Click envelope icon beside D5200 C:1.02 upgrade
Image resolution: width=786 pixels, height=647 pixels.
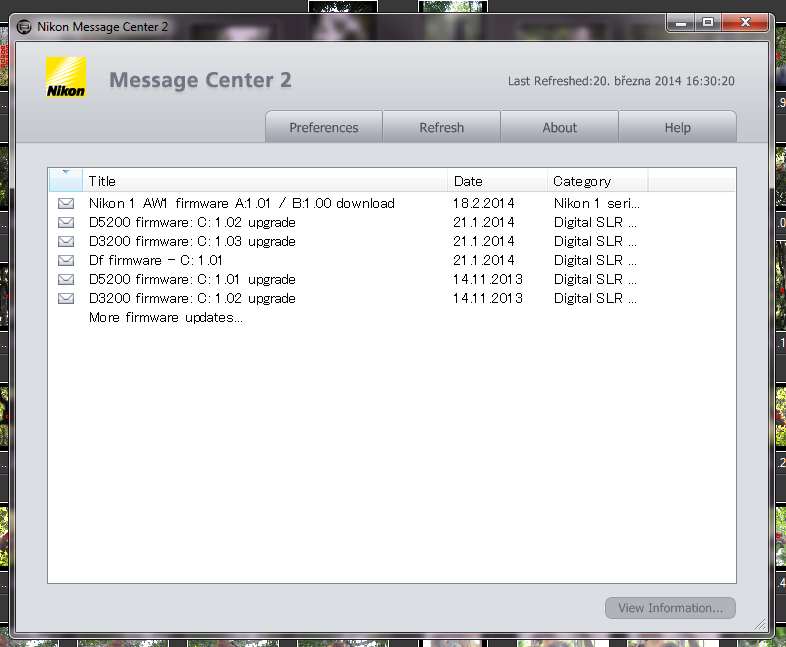[x=66, y=222]
